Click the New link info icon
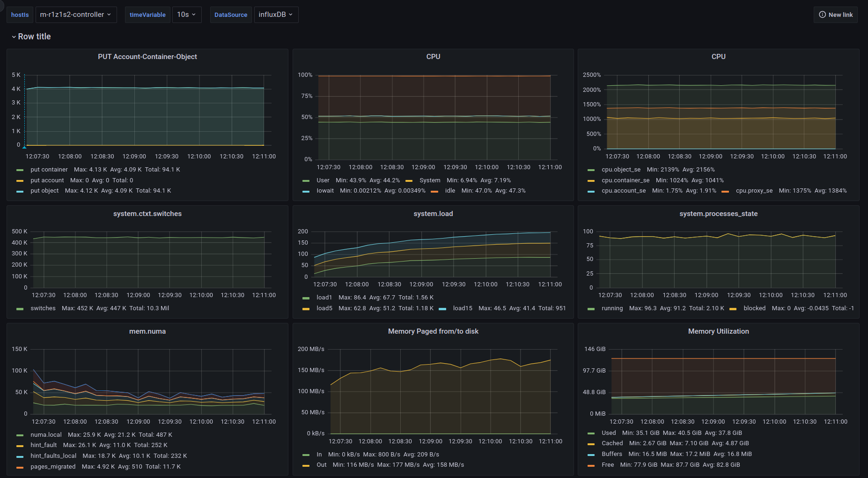The width and height of the screenshot is (868, 478). pos(822,15)
